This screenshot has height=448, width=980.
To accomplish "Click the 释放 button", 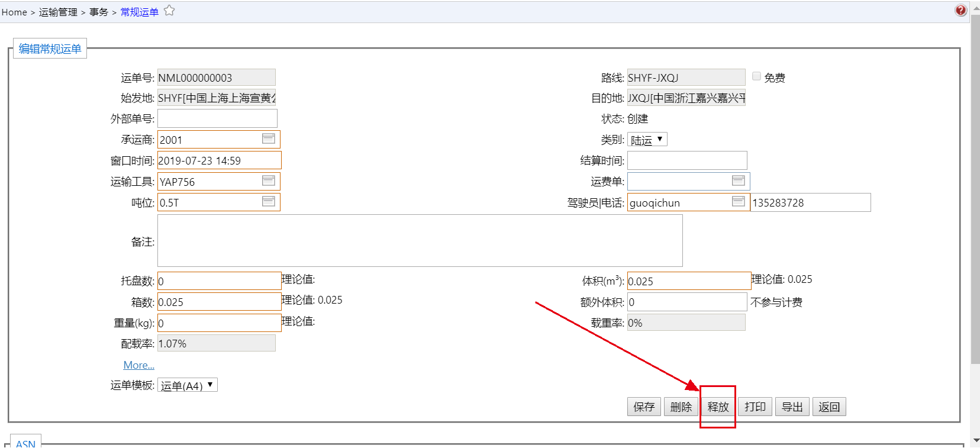I will pos(718,407).
